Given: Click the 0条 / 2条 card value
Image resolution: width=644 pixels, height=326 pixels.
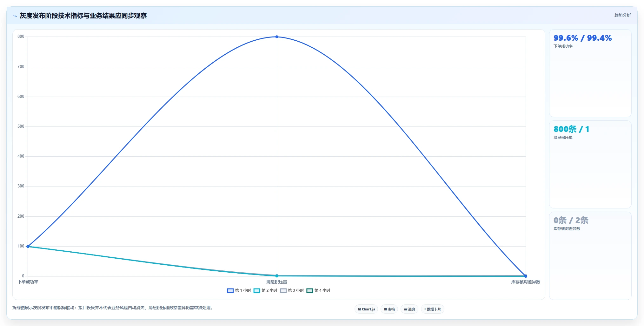Looking at the screenshot, I should 571,220.
